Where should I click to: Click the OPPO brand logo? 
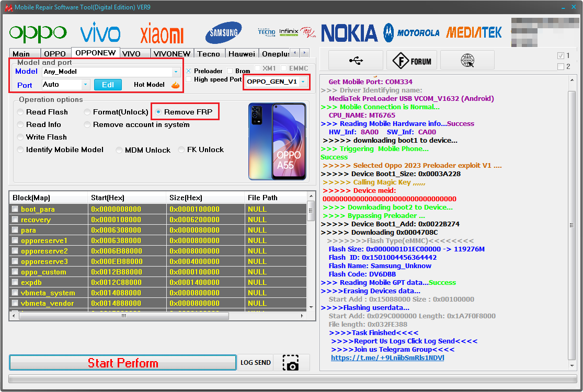point(38,33)
